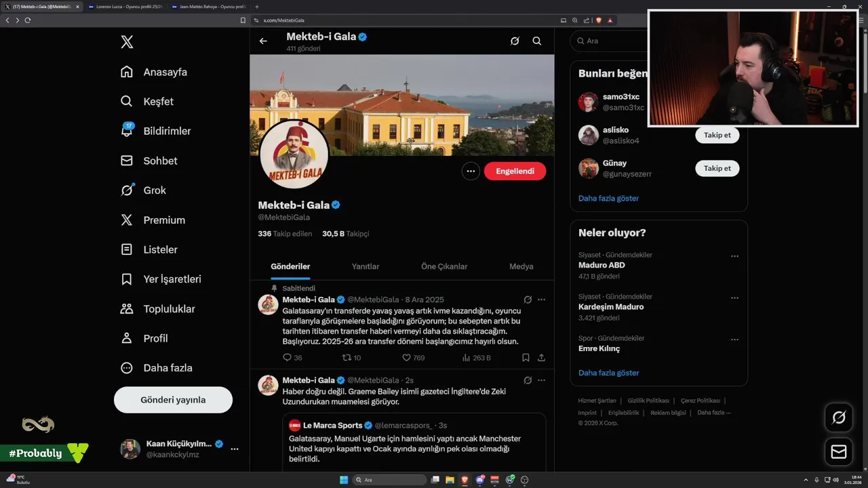Open floating Grok drawer button

tap(839, 418)
